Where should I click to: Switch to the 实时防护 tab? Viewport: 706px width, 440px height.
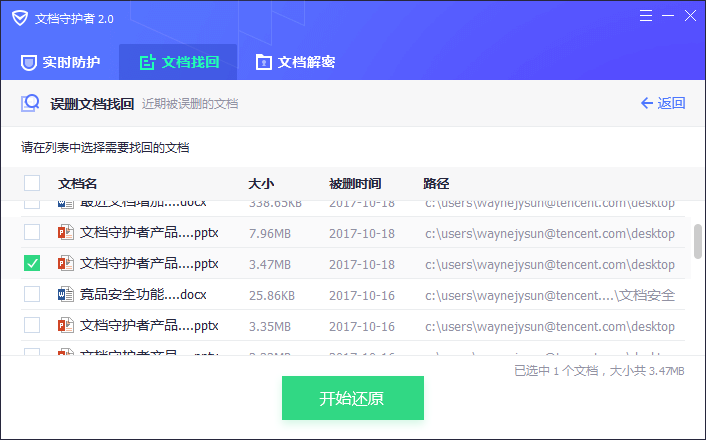pos(60,62)
